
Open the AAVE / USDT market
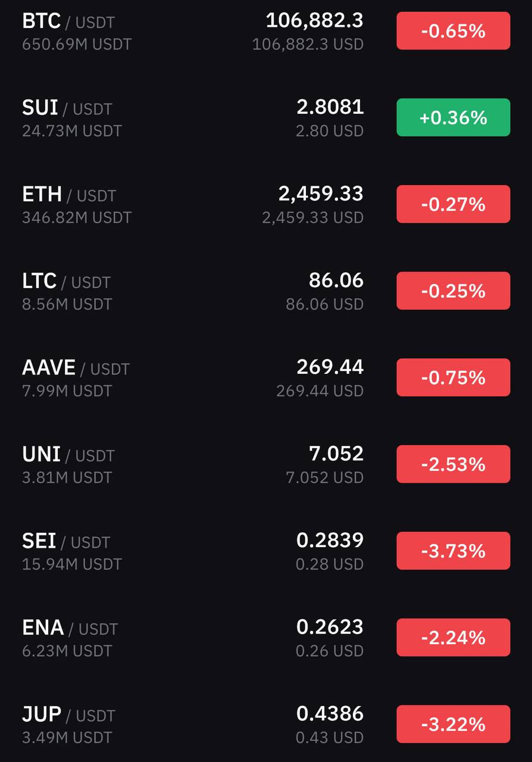click(x=266, y=377)
